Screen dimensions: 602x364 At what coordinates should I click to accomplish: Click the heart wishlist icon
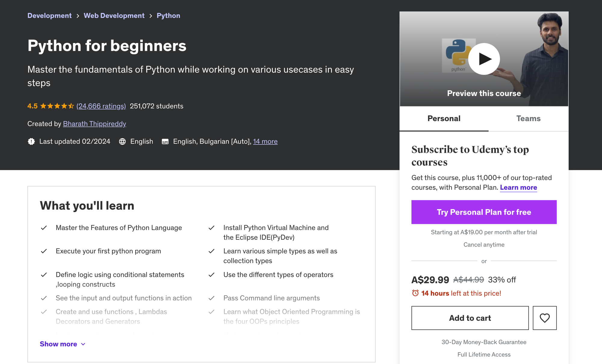coord(544,318)
